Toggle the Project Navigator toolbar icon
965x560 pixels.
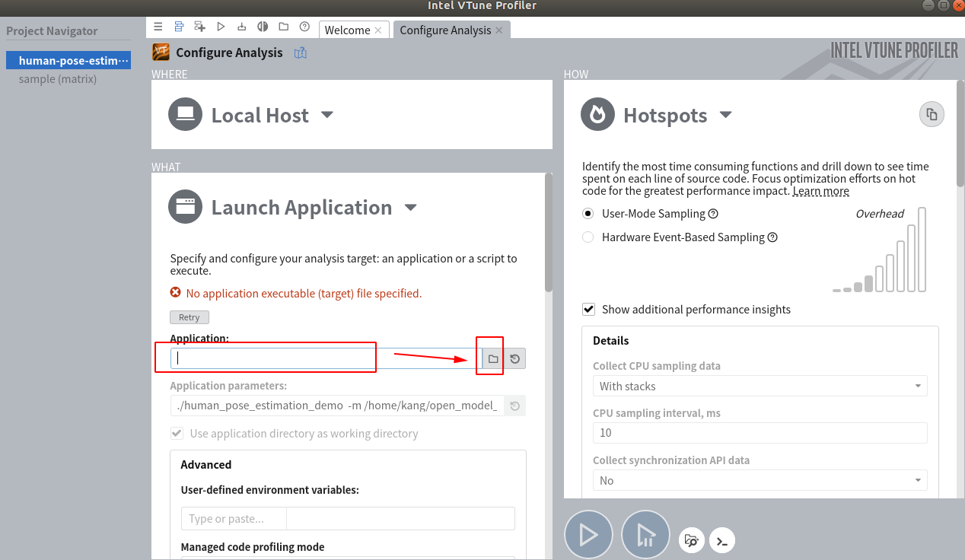point(179,27)
